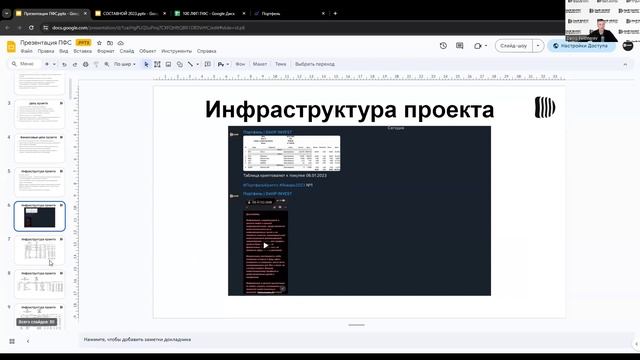Open the comments history icon
This screenshot has height=360, width=640.
coord(460,46)
